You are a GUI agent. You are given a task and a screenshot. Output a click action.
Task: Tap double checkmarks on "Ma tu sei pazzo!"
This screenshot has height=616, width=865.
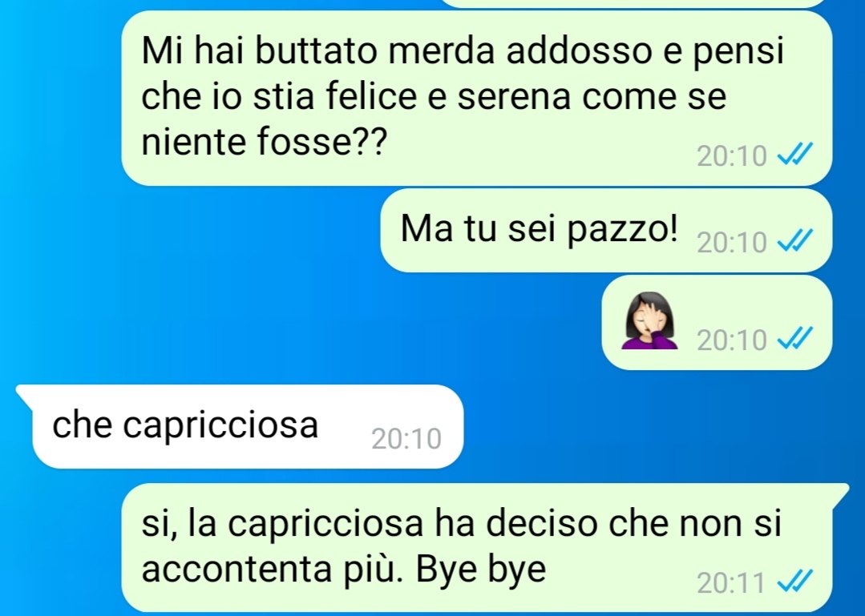pyautogui.click(x=795, y=240)
